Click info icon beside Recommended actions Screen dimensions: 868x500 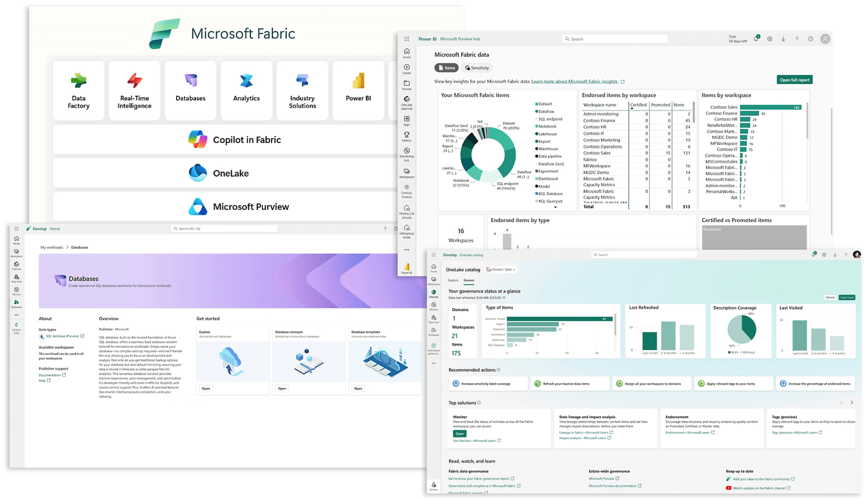click(499, 370)
